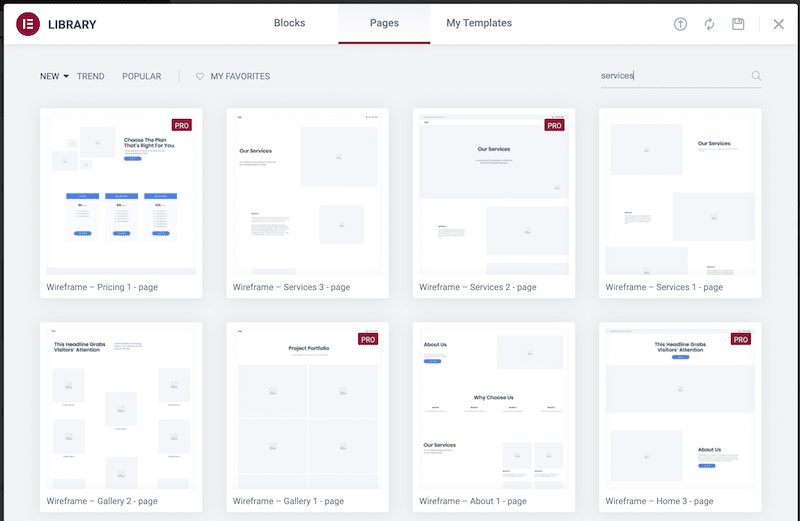Click the sync library refresh icon
This screenshot has height=521, width=800.
coord(710,24)
